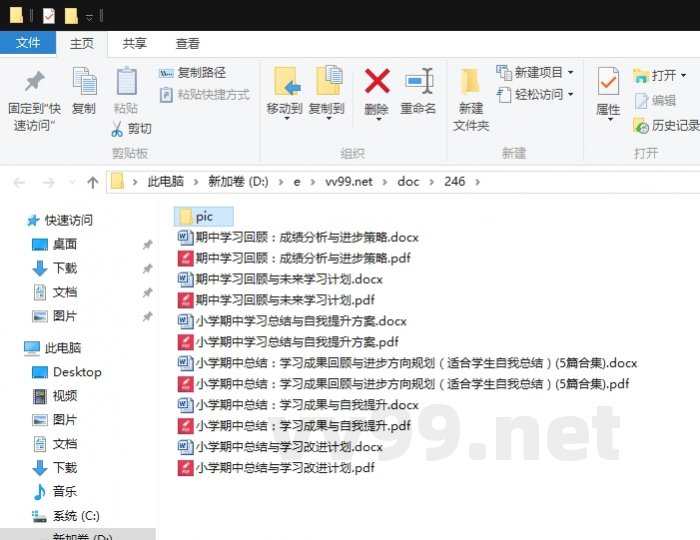Select 期中学习回顾：成绩分析与进步策略.pdf file
Screen dimensions: 700x540
tap(294, 258)
